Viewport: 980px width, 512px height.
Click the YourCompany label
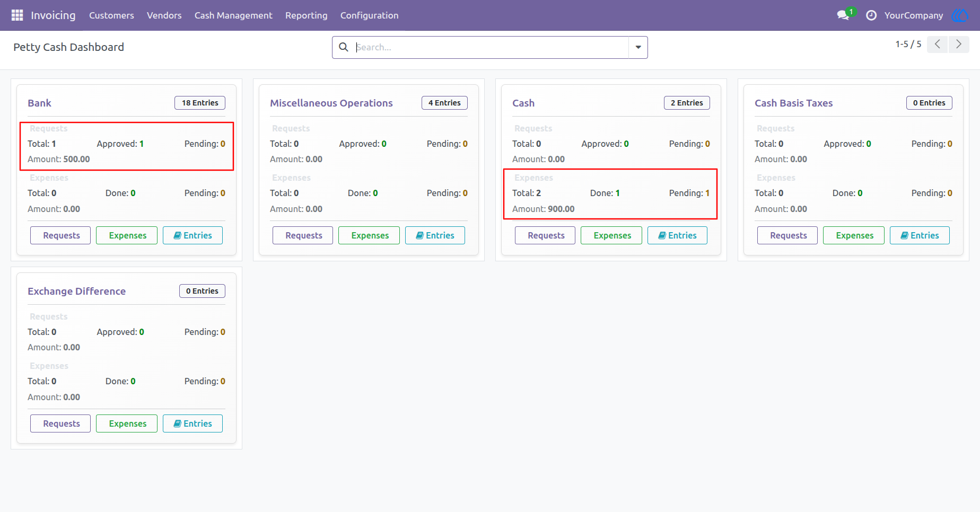point(914,15)
